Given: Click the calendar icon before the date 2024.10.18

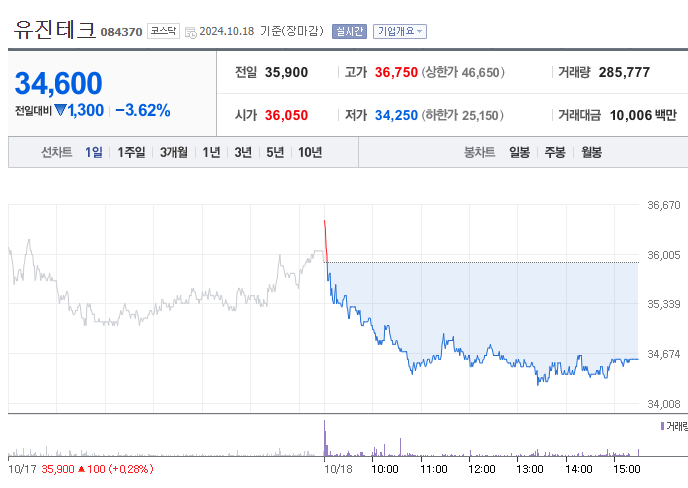Looking at the screenshot, I should (x=190, y=32).
